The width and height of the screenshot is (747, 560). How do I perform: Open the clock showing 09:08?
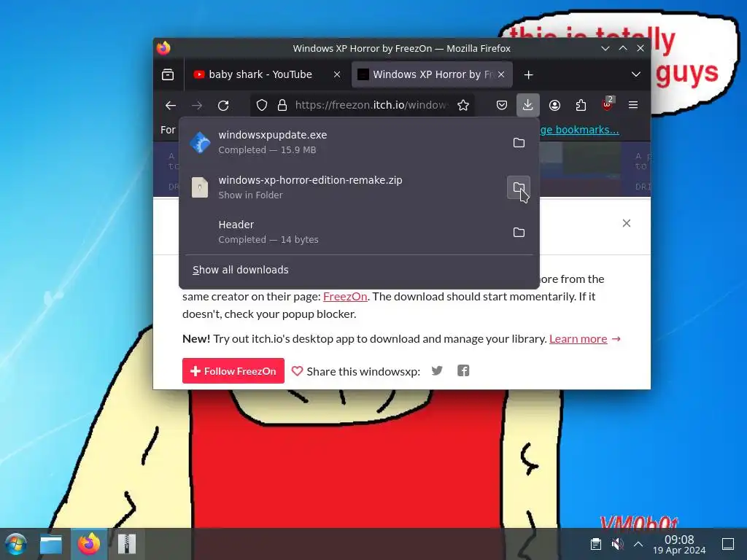point(679,544)
